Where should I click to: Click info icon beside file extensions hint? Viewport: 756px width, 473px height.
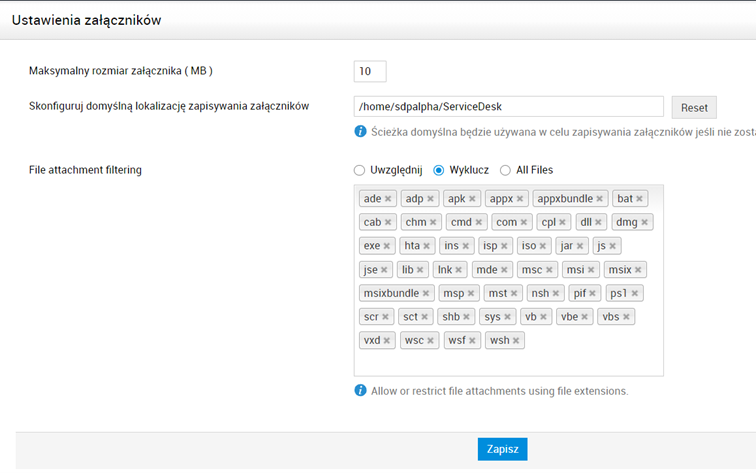(x=360, y=390)
